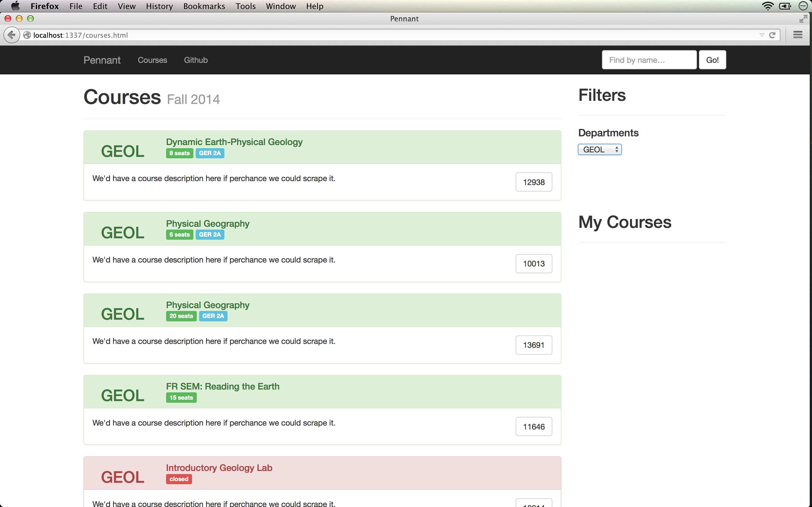Click the Courses navbar link
Screen dimensions: 812x507
pyautogui.click(x=152, y=60)
